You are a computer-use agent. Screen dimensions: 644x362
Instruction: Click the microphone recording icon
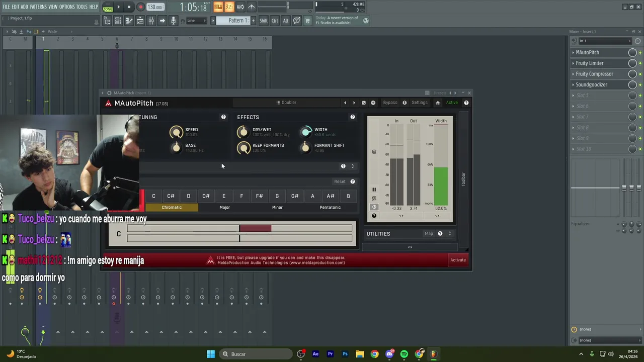(173, 21)
